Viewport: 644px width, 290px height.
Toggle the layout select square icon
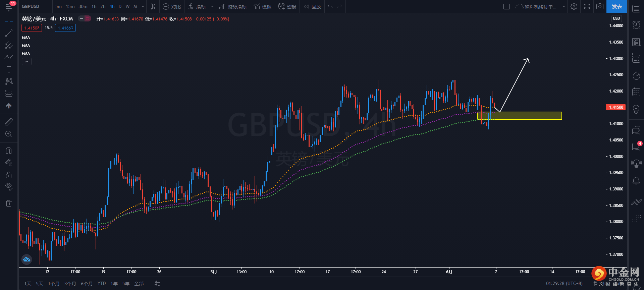click(507, 6)
